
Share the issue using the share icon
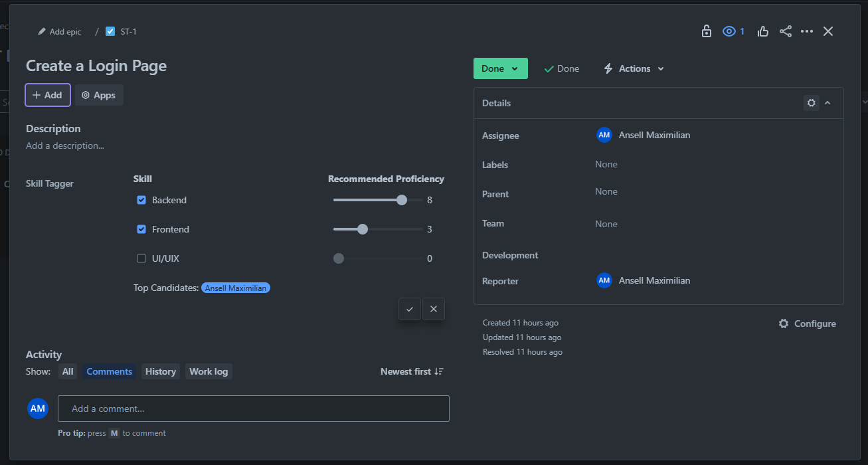pyautogui.click(x=786, y=31)
